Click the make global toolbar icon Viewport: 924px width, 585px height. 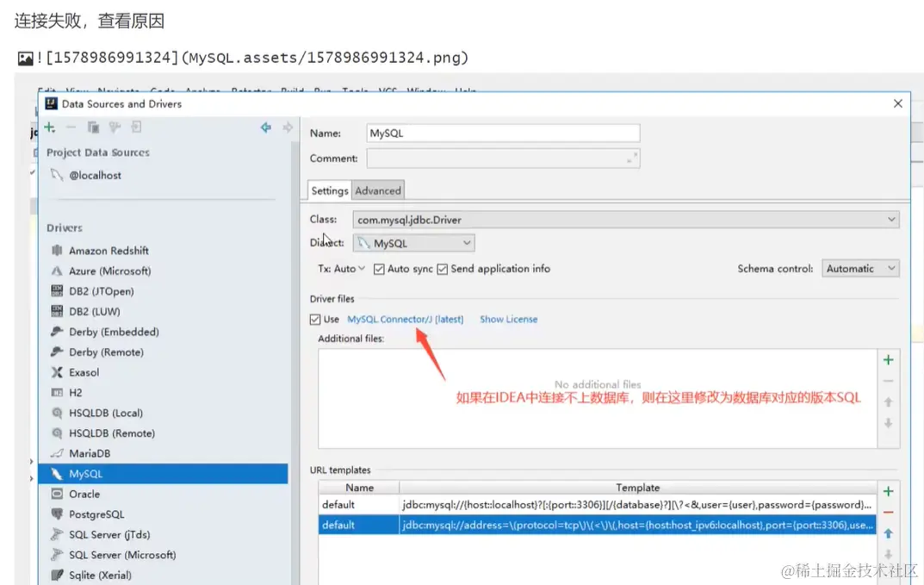(136, 128)
